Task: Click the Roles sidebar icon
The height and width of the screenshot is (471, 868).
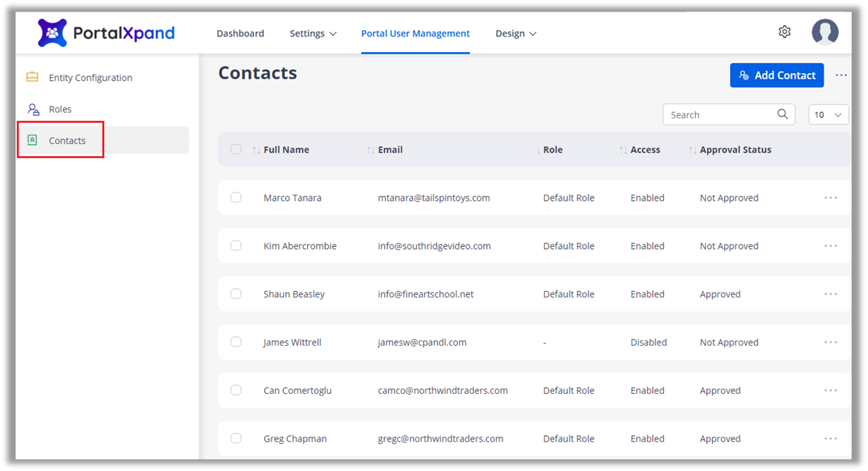Action: point(33,109)
